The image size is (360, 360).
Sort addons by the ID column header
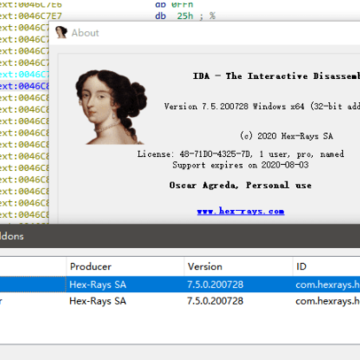(301, 267)
